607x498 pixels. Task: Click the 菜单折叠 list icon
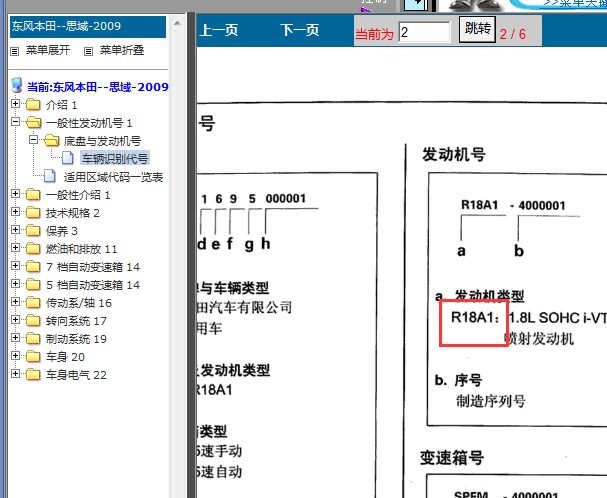(89, 51)
